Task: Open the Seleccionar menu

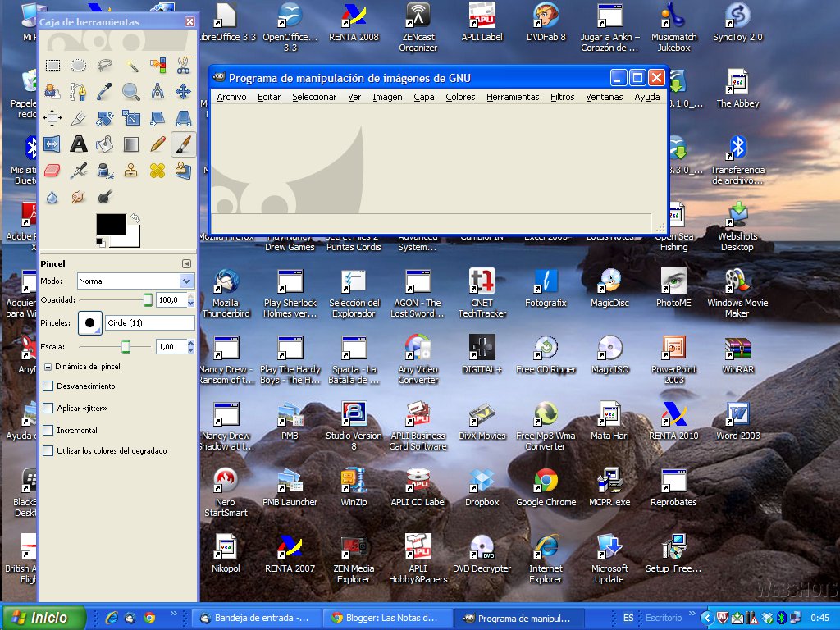Action: [314, 97]
